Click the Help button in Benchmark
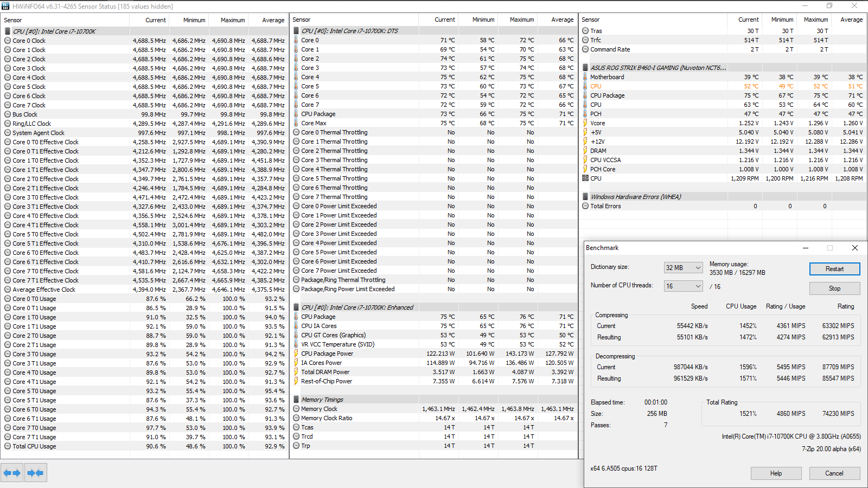 776,473
